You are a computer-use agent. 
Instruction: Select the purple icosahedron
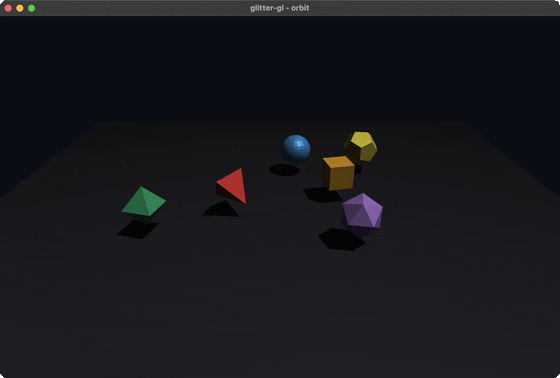click(362, 214)
